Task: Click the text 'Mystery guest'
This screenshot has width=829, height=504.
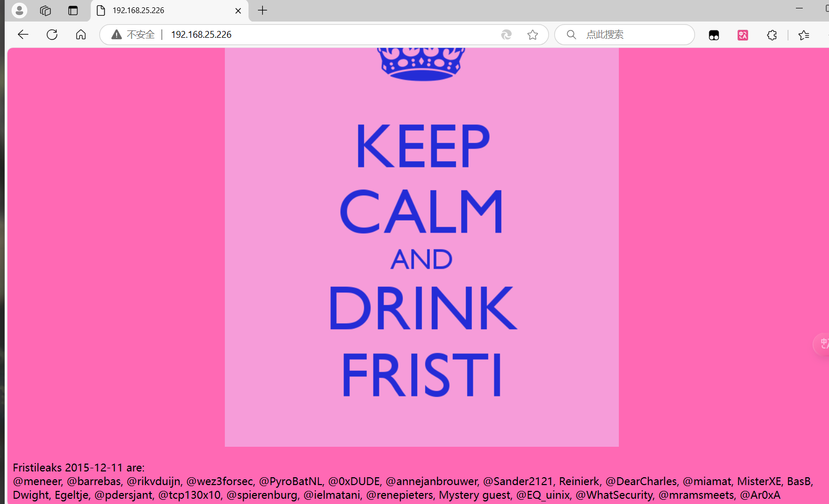Action: pyautogui.click(x=474, y=495)
